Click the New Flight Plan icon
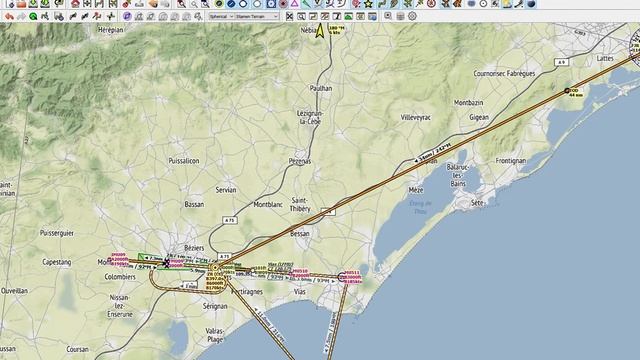 pyautogui.click(x=10, y=4)
